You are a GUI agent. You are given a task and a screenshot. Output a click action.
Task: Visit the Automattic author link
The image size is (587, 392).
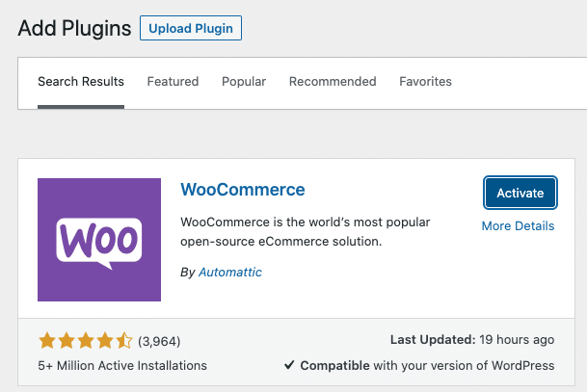[229, 272]
